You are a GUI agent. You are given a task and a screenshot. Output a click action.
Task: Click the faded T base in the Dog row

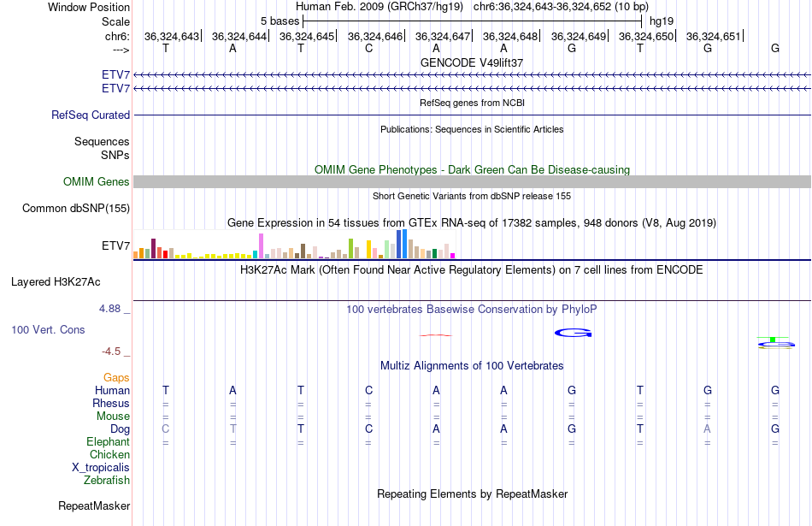[233, 429]
